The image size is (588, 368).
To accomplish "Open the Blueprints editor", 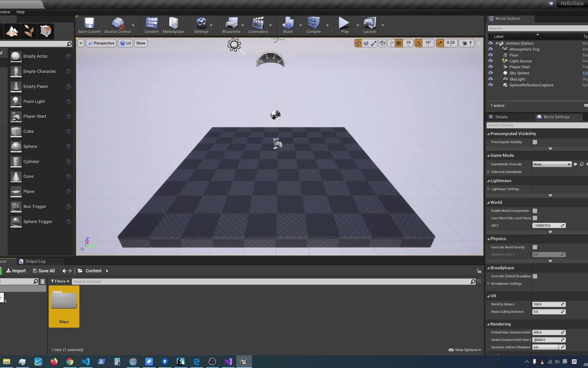I will pyautogui.click(x=231, y=26).
